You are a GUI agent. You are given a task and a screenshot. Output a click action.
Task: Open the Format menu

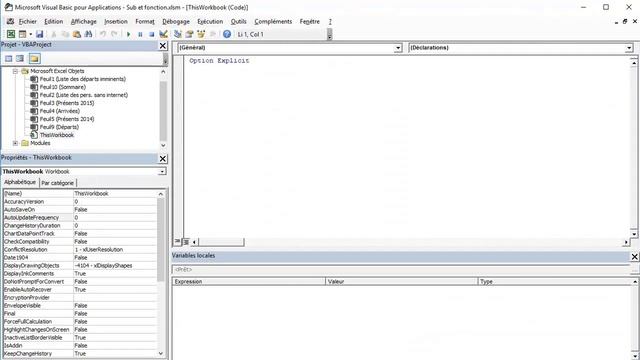tap(145, 22)
